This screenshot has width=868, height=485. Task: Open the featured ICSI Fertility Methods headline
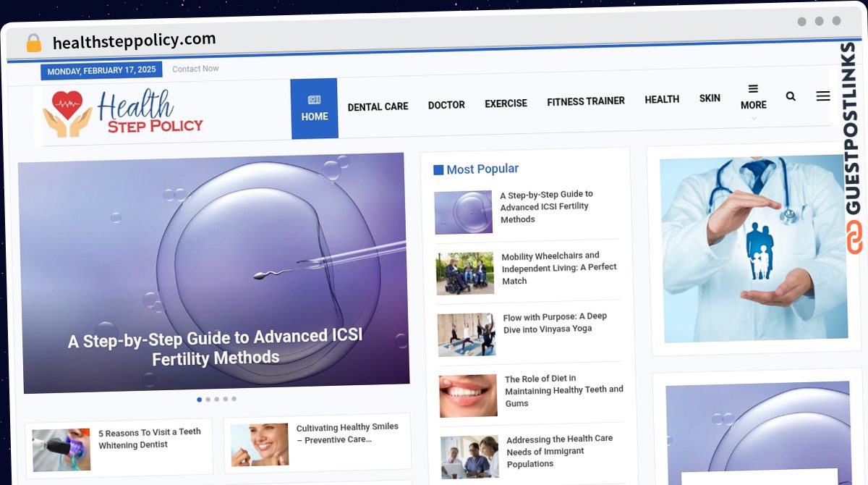216,347
